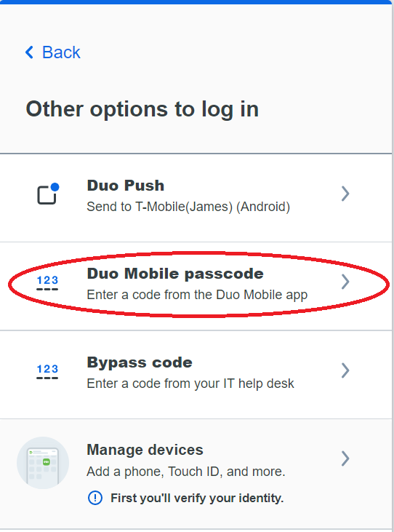Click the Duo Push phone notification icon
The height and width of the screenshot is (532, 394).
tap(48, 194)
